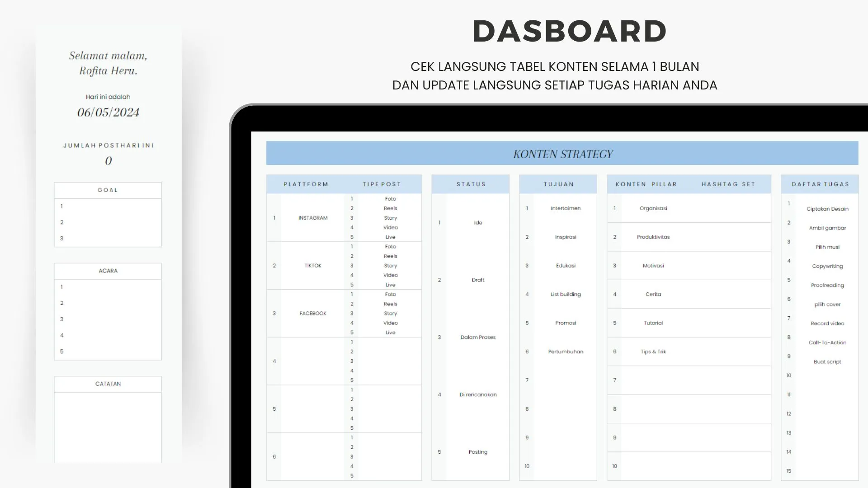Image resolution: width=868 pixels, height=488 pixels.
Task: Click the Draft status cell
Action: tap(478, 280)
